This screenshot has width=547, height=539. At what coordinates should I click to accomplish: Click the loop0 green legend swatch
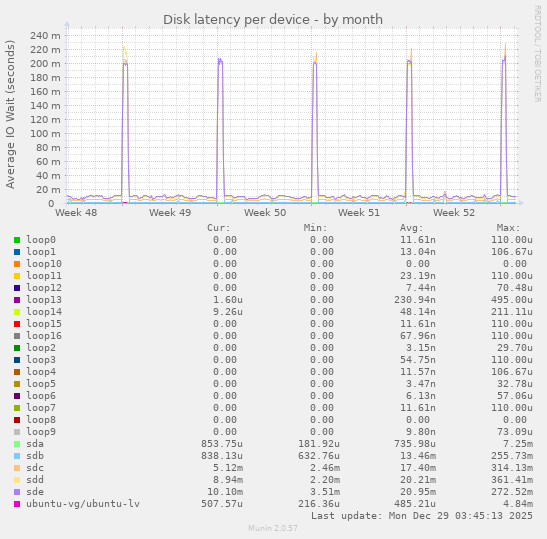pyautogui.click(x=17, y=240)
